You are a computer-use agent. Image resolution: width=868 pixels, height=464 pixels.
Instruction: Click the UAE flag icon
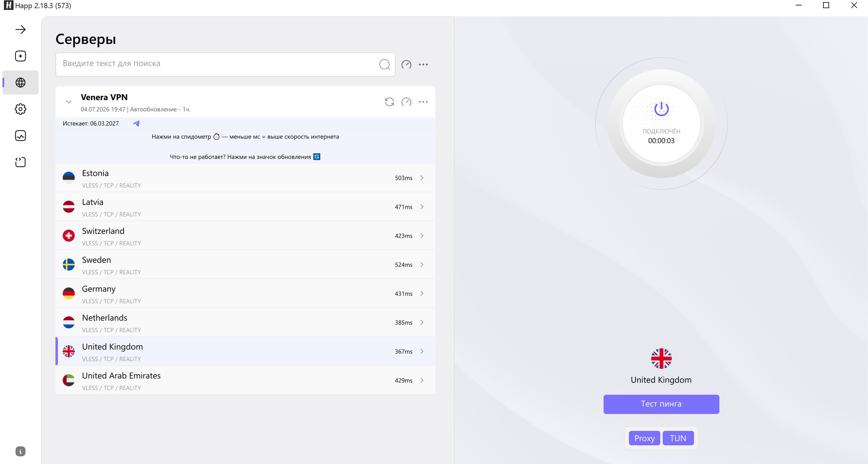69,381
